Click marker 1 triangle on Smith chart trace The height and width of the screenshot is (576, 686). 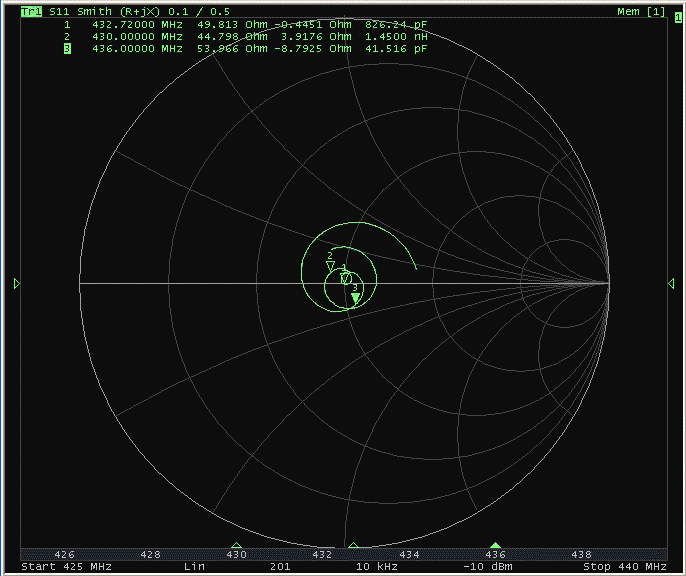click(x=345, y=278)
